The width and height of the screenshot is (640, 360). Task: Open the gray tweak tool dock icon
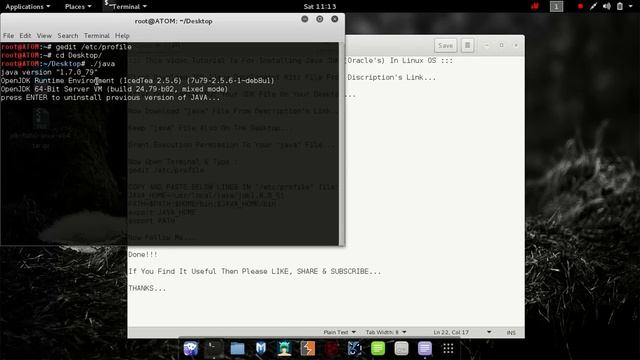401,348
